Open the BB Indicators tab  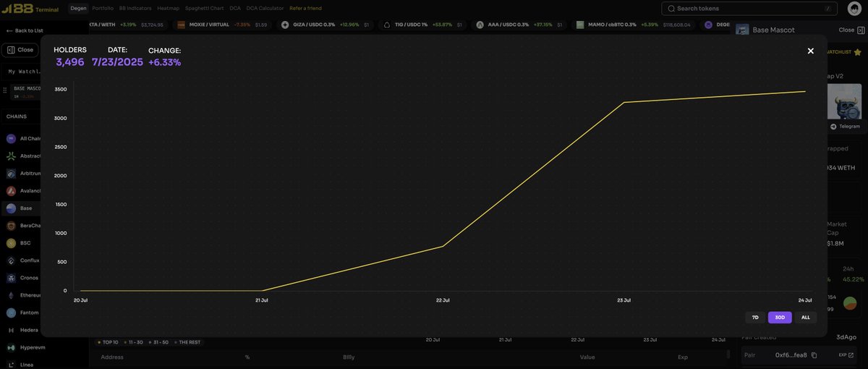coord(135,8)
